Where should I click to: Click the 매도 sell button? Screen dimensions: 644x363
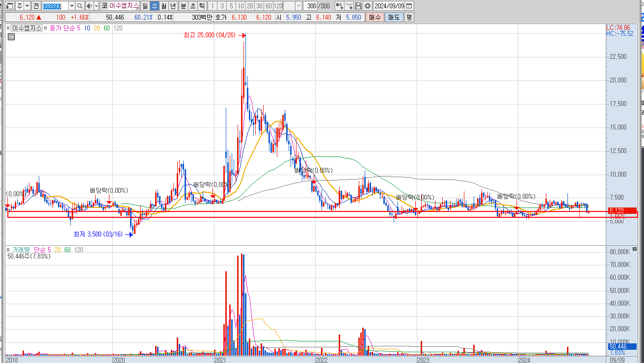(394, 17)
